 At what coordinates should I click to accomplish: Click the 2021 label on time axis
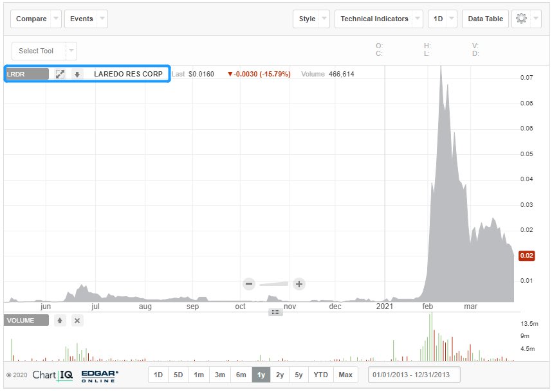pyautogui.click(x=385, y=307)
